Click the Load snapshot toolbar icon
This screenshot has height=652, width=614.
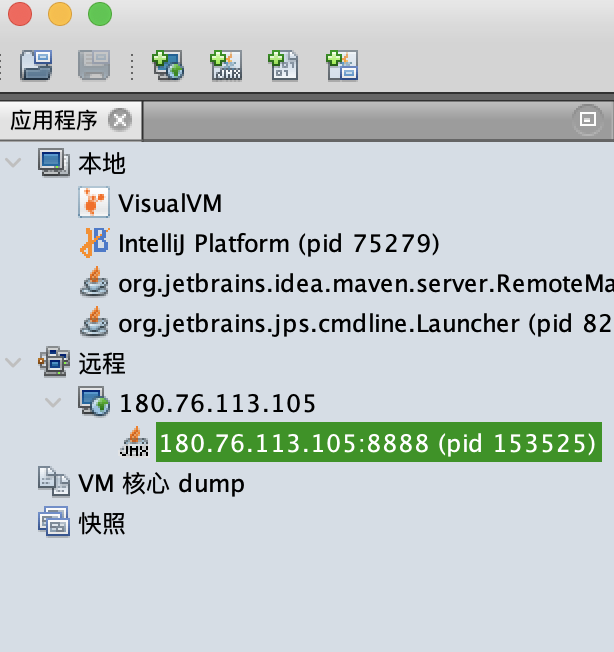pyautogui.click(x=36, y=65)
